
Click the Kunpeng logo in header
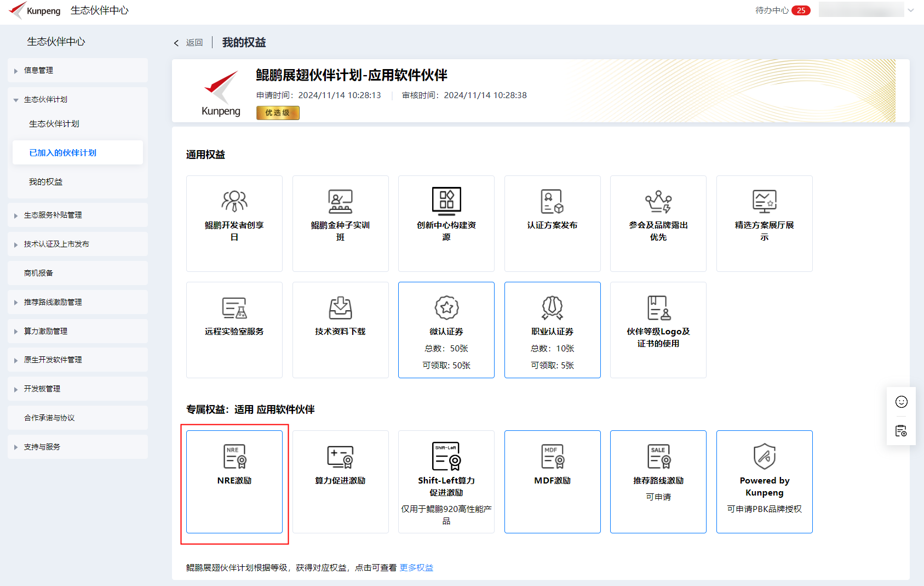tap(35, 10)
